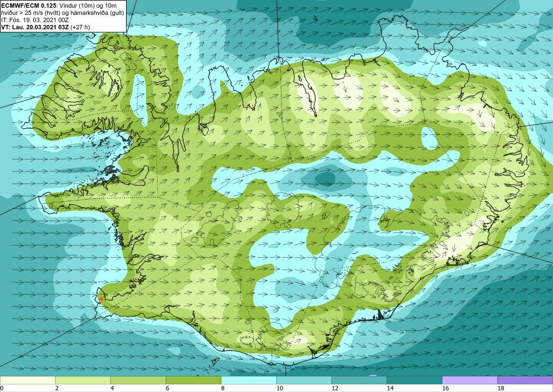The width and height of the screenshot is (553, 392).
Task: Click the 'VT: Lau. 20.03.2021 03Z' valid time
Action: tap(35, 27)
